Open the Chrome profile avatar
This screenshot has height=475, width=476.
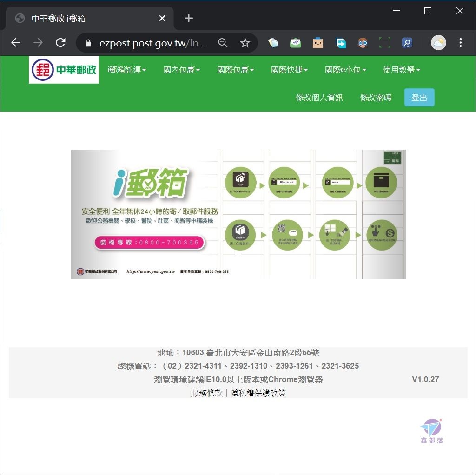[438, 42]
